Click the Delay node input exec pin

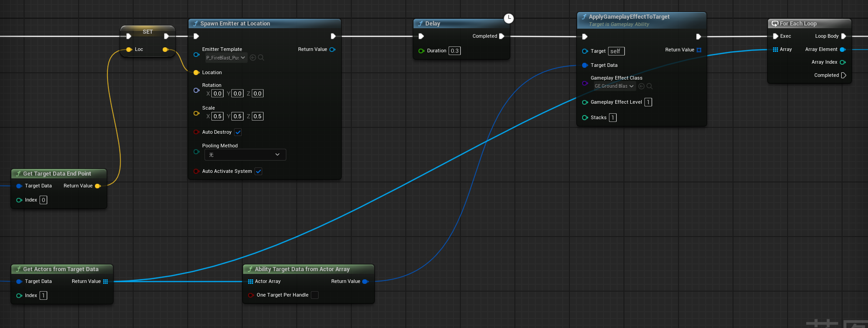pyautogui.click(x=421, y=36)
